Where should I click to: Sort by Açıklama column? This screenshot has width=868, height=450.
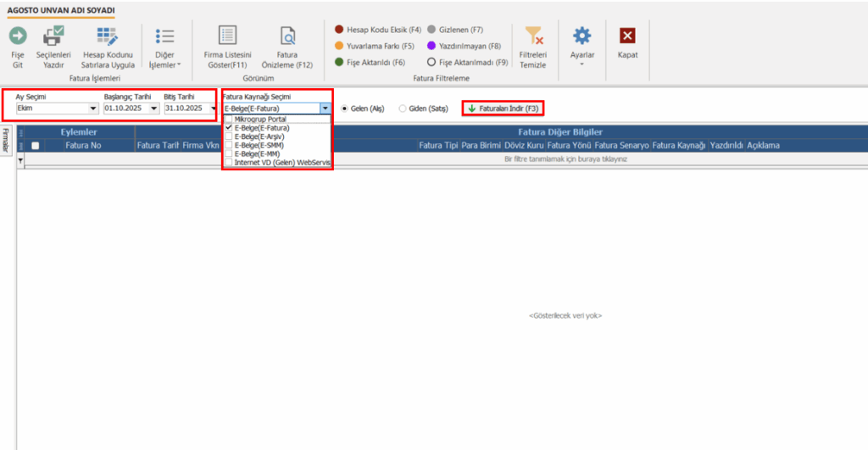coord(764,146)
